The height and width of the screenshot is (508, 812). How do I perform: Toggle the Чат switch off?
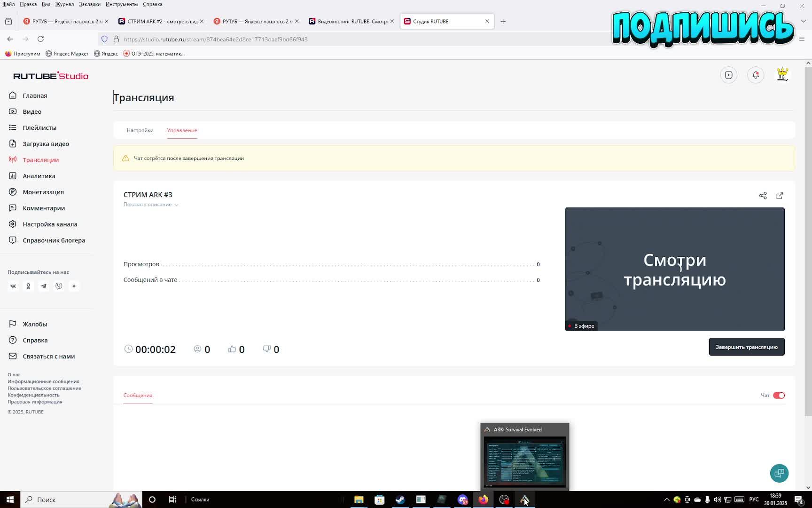pos(779,395)
